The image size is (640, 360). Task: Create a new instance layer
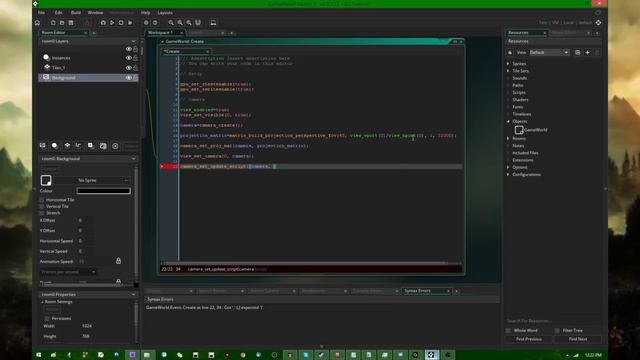[x=55, y=146]
